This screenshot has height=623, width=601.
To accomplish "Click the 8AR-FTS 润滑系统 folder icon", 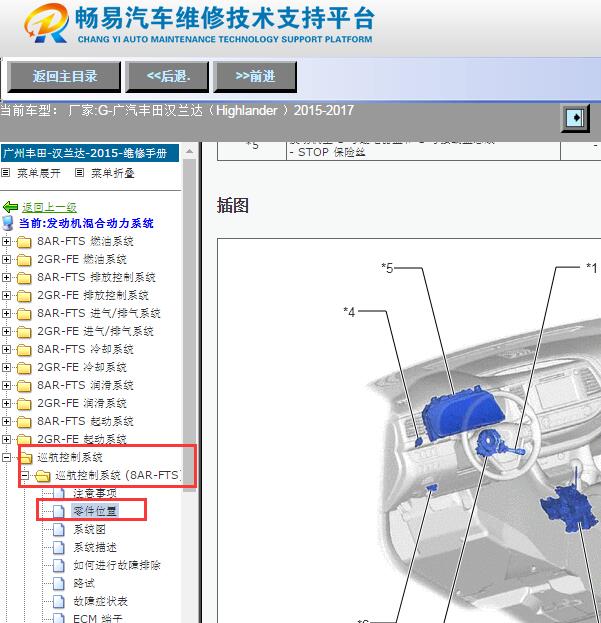I will [24, 386].
